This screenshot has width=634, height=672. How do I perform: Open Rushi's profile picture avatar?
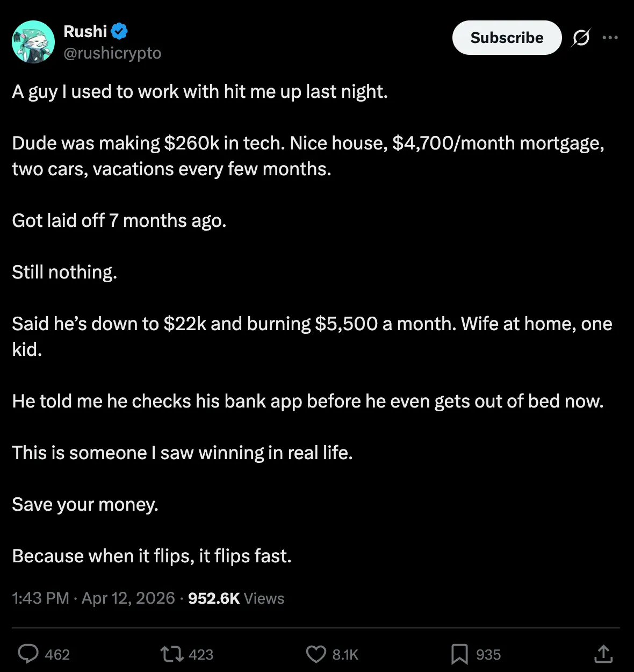(x=33, y=42)
